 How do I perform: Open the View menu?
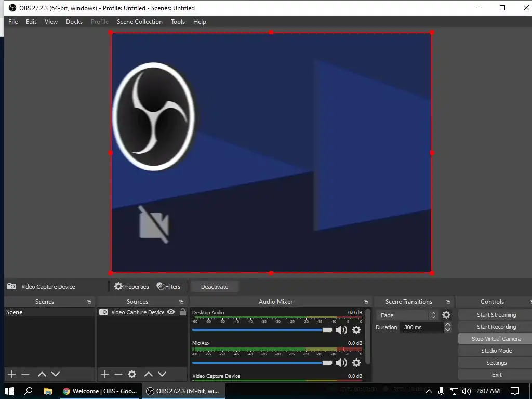(x=51, y=22)
